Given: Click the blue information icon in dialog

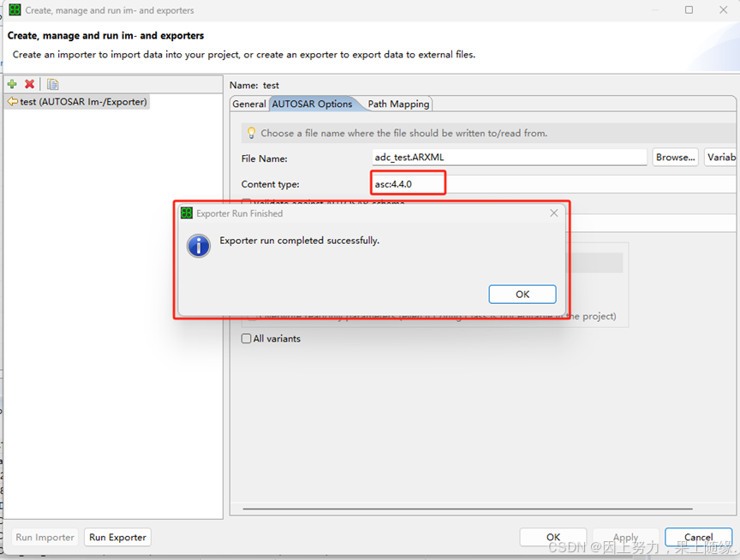Looking at the screenshot, I should coord(199,246).
